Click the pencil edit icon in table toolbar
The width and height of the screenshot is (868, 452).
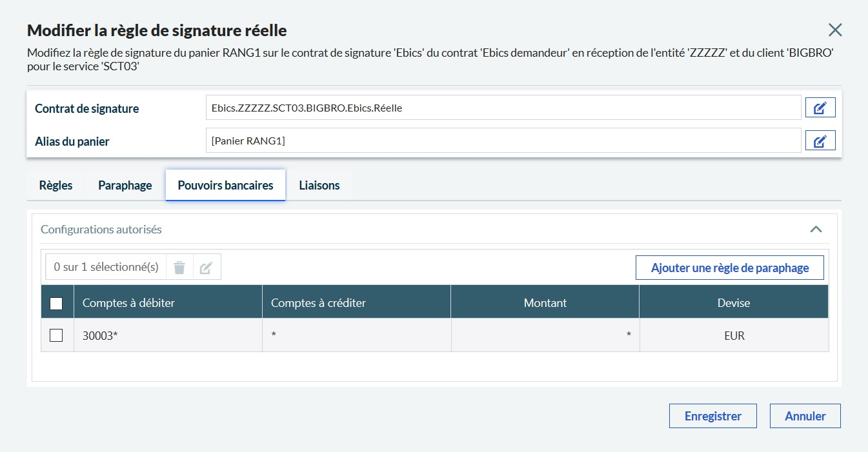[207, 267]
